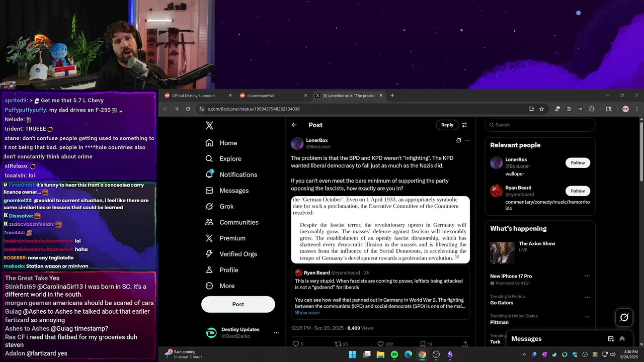Screen dimensions: 644x362
Task: Reload the page
Action: point(188,109)
